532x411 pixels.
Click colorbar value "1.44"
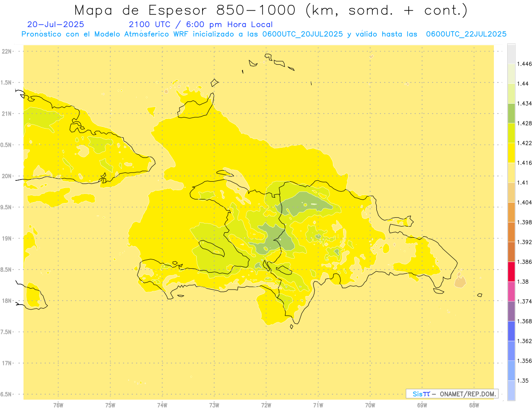pos(523,84)
